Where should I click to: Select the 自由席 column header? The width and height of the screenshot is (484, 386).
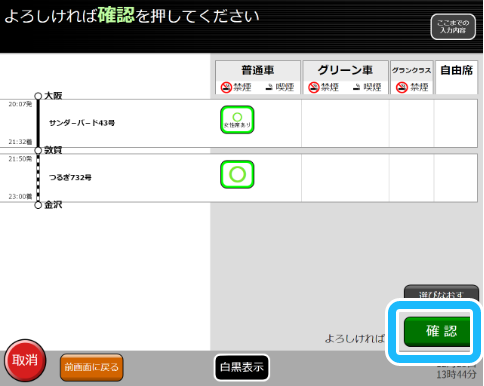[x=456, y=70]
